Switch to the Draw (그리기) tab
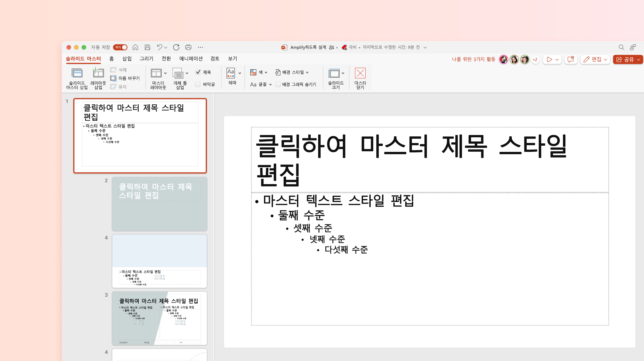 point(146,59)
